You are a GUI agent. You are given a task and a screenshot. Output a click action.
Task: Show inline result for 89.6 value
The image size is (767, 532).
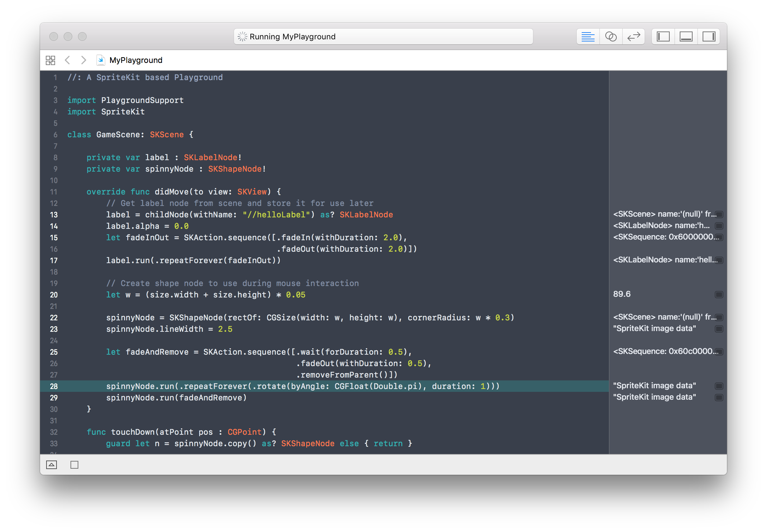[x=719, y=295]
